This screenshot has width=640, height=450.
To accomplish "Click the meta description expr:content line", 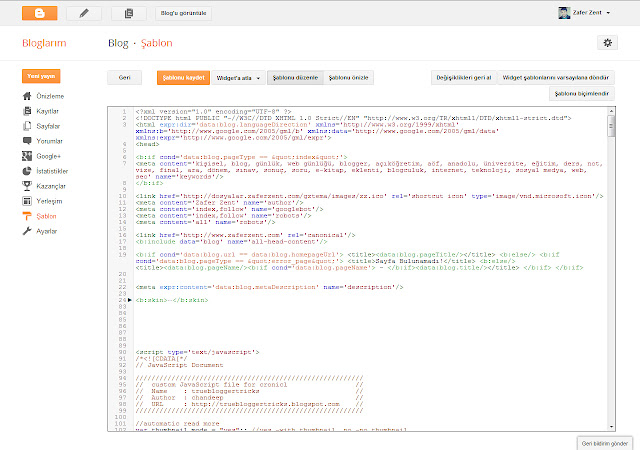I will (x=269, y=287).
